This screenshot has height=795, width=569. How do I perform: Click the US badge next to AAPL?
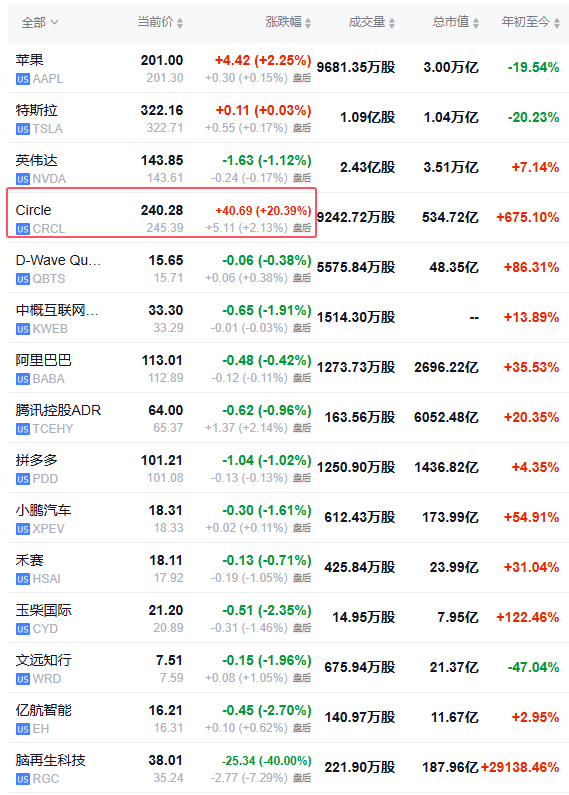23,79
